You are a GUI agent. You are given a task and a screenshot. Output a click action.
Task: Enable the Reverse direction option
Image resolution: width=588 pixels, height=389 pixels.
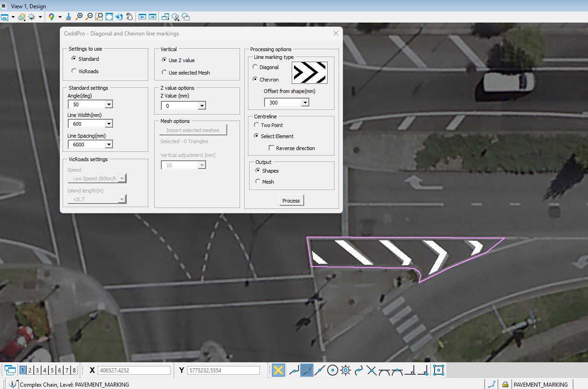(271, 148)
